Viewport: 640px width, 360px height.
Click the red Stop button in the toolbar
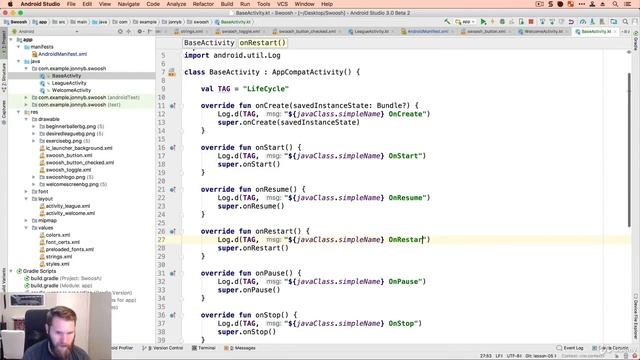(x=531, y=22)
